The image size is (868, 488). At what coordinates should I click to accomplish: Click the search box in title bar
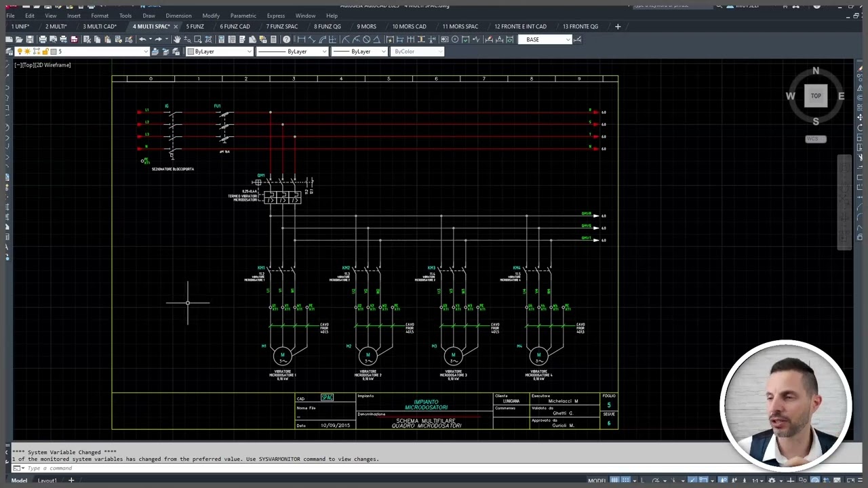click(x=675, y=5)
